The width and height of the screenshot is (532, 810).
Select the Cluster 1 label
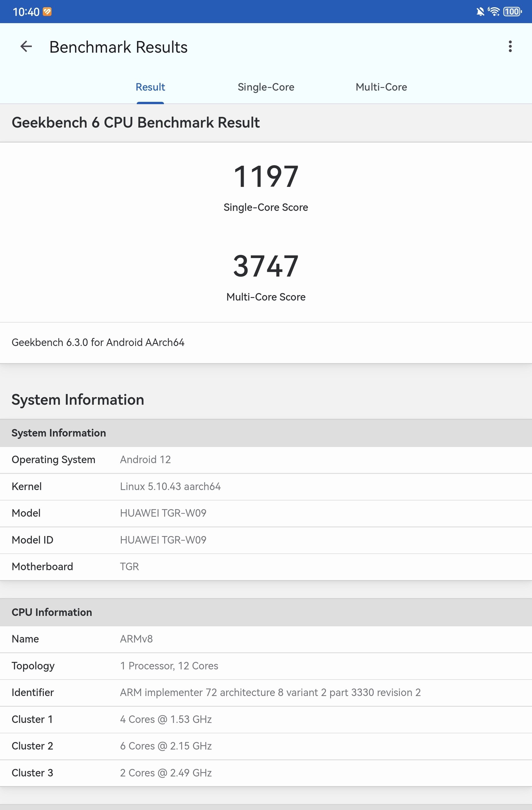click(x=32, y=719)
